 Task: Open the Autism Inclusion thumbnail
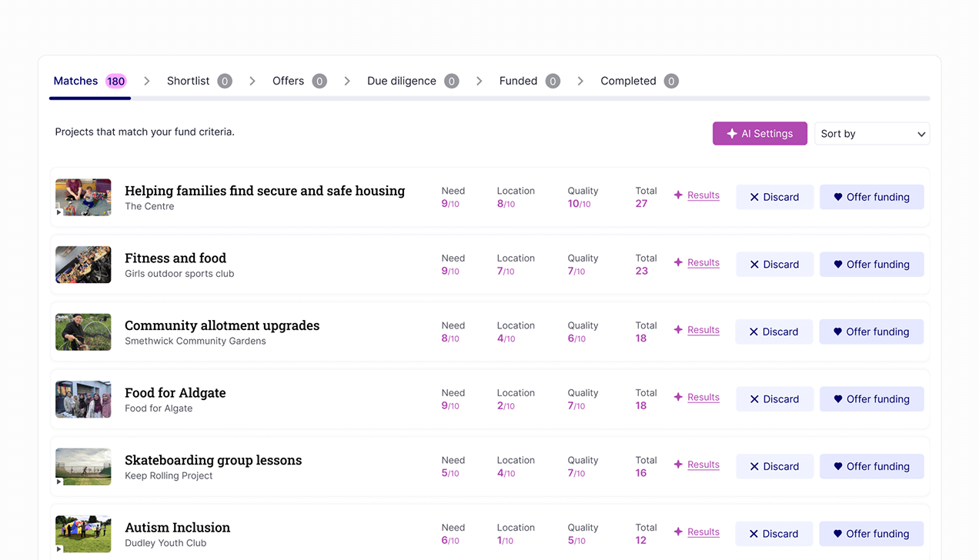[x=83, y=534]
